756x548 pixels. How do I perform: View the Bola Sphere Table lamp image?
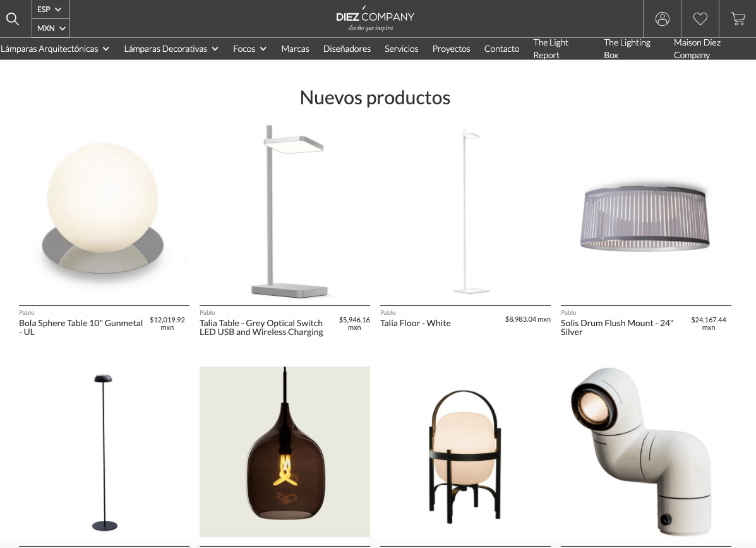point(104,211)
